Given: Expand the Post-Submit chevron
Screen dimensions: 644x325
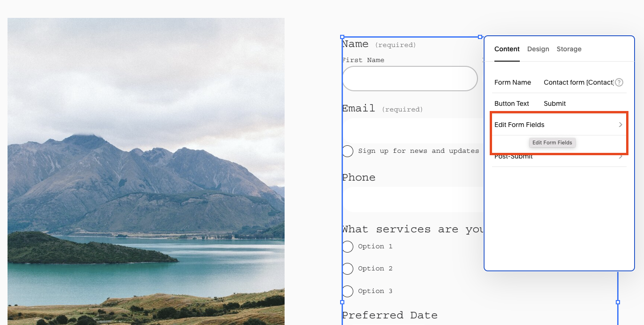Looking at the screenshot, I should pyautogui.click(x=620, y=156).
